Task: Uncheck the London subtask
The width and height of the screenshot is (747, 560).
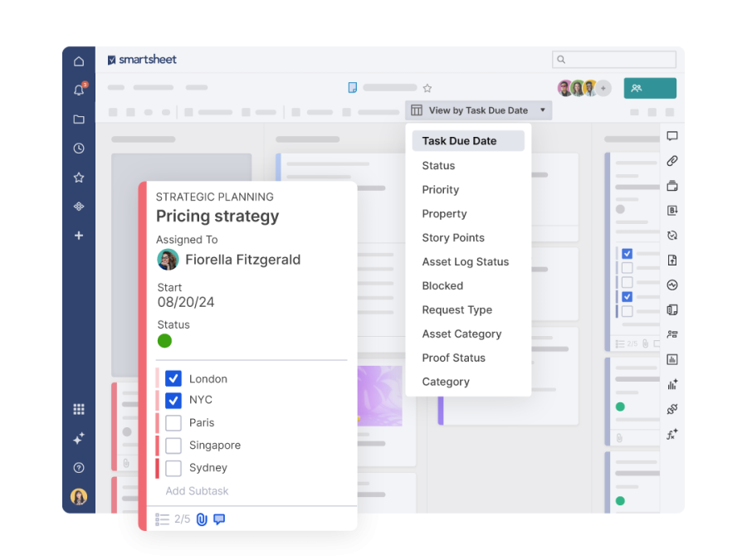Action: pyautogui.click(x=173, y=378)
